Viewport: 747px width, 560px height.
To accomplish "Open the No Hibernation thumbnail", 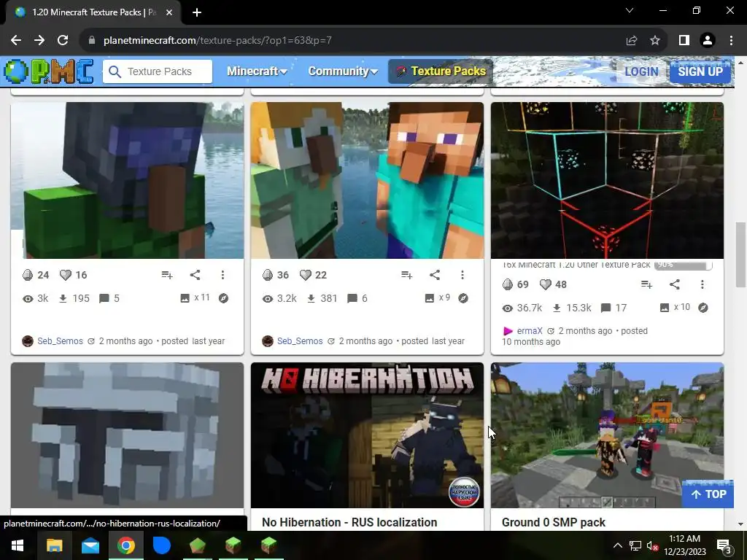I will [367, 435].
